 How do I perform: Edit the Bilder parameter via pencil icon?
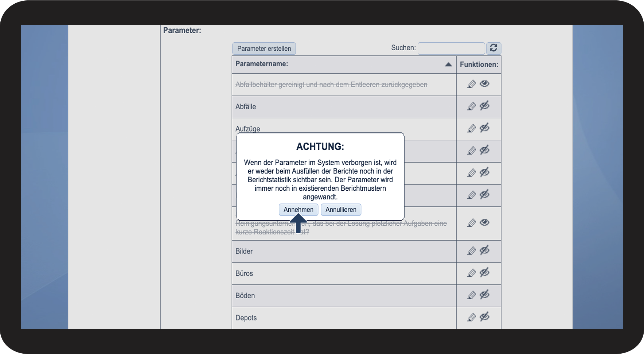coord(472,251)
